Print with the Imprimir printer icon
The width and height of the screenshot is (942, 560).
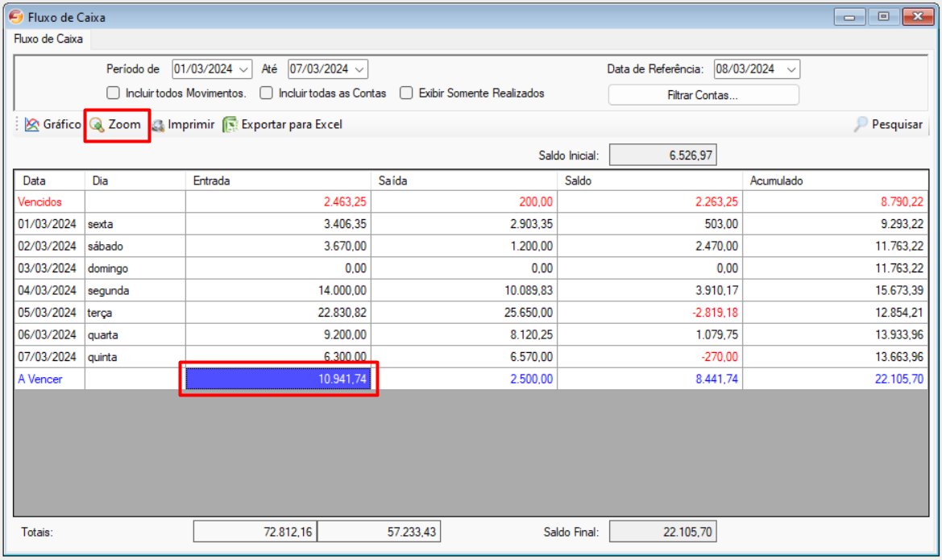(x=183, y=124)
